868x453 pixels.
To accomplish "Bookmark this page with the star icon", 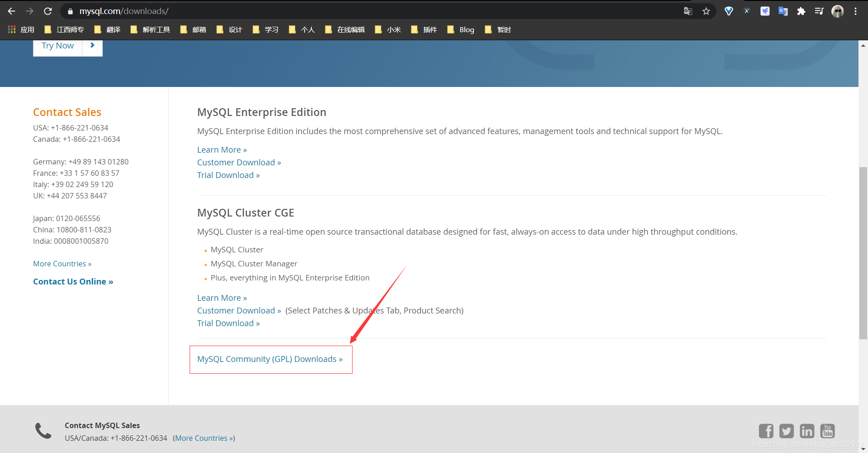I will coord(706,11).
